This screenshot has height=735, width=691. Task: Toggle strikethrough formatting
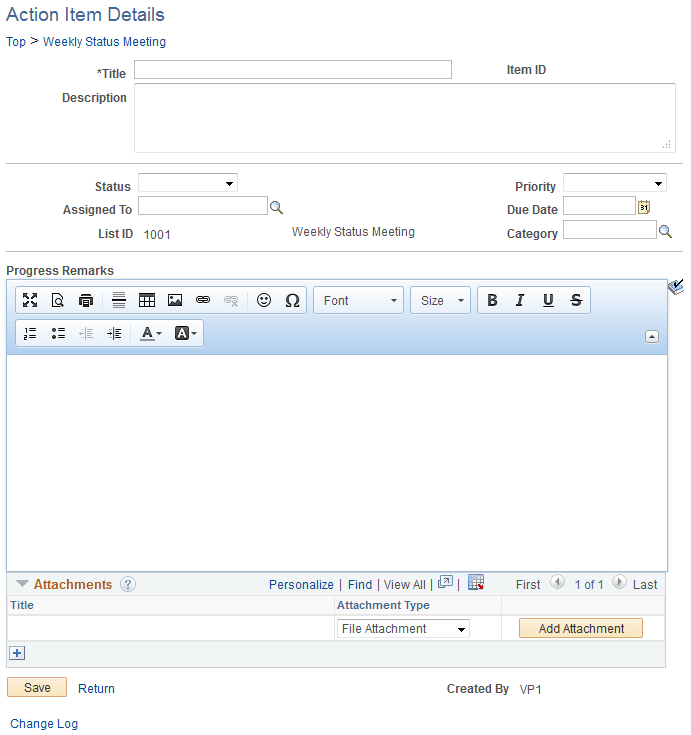tap(576, 300)
